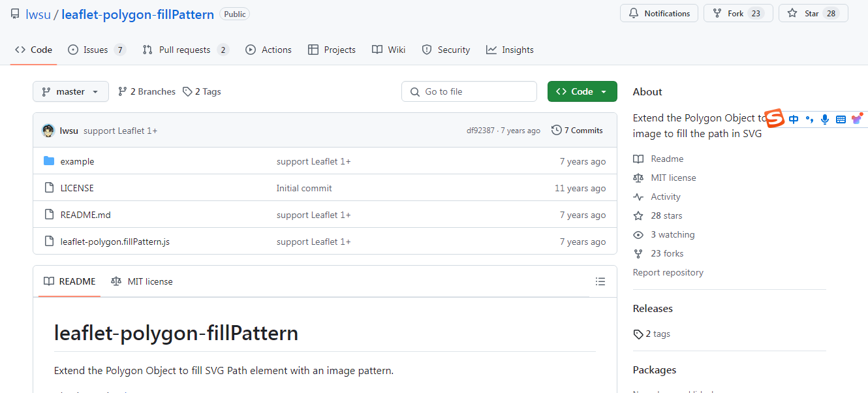Expand the master branch dropdown
This screenshot has width=868, height=393.
click(70, 91)
